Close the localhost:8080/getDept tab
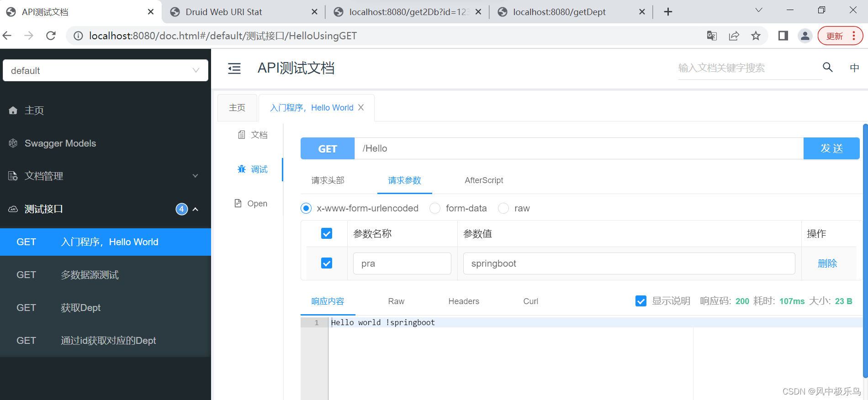This screenshot has width=868, height=400. 642,12
